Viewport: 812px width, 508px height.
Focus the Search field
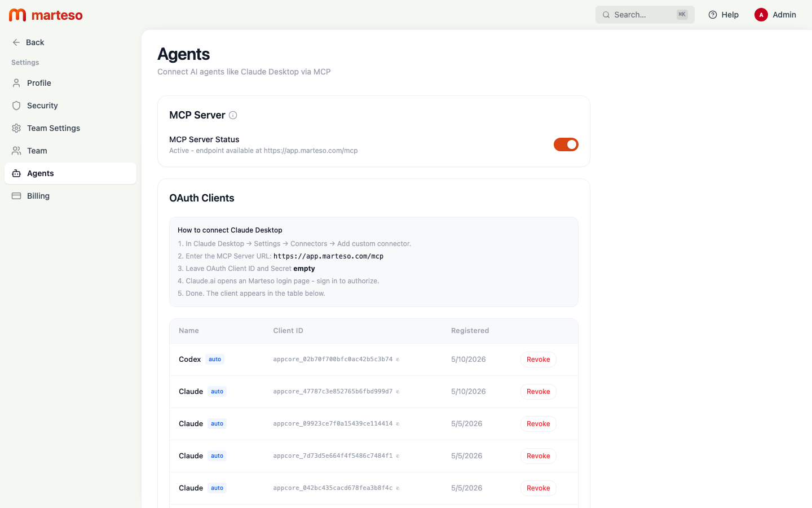(x=645, y=15)
